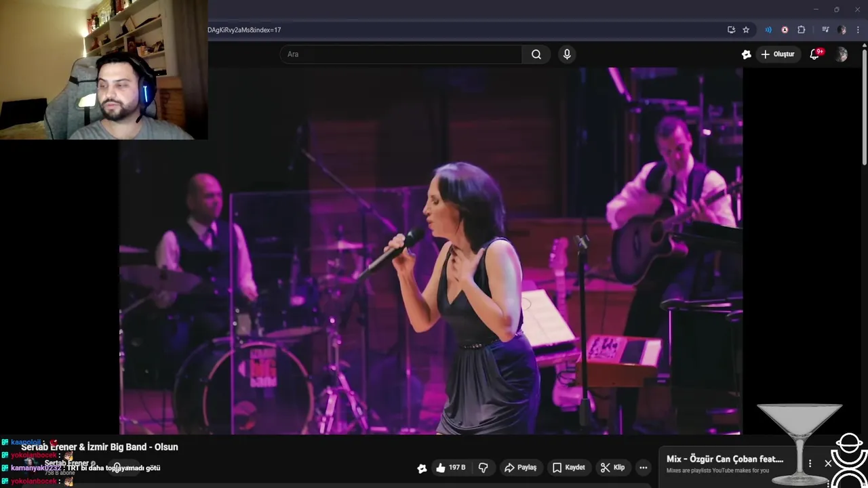Like the video showing 197 B
The width and height of the screenshot is (868, 488).
click(x=452, y=468)
